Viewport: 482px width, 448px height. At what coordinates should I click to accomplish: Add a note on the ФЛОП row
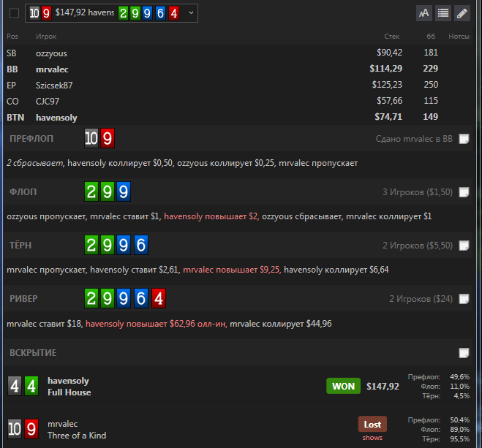464,192
